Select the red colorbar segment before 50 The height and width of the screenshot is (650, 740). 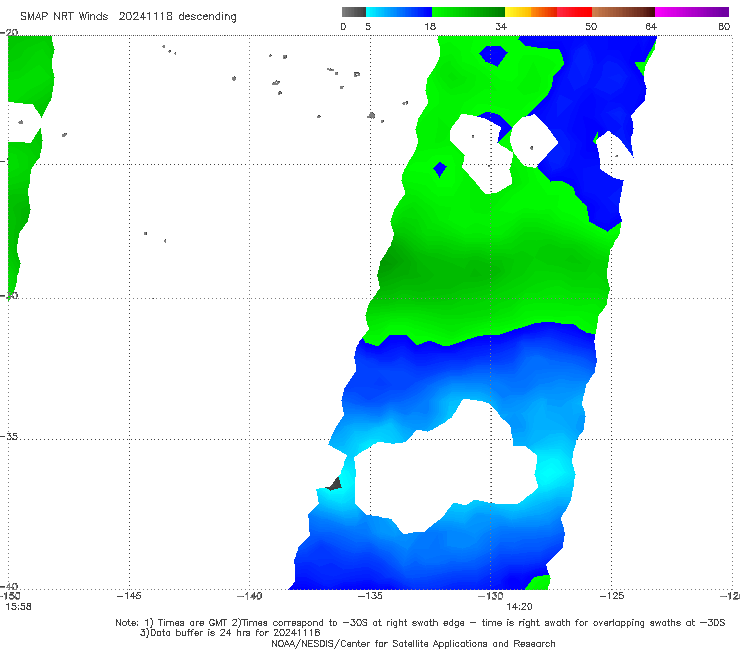574,12
